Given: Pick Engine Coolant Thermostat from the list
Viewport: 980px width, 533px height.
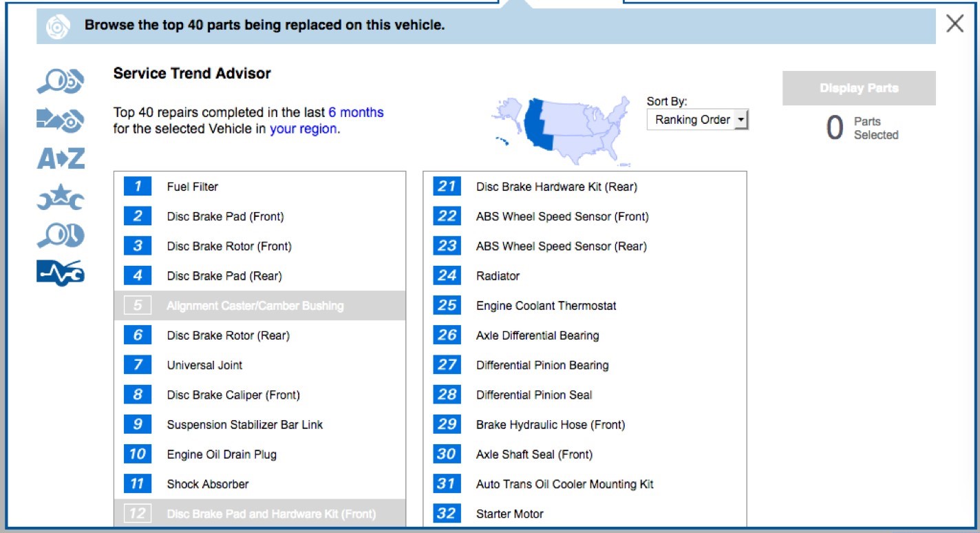Looking at the screenshot, I should 546,306.
